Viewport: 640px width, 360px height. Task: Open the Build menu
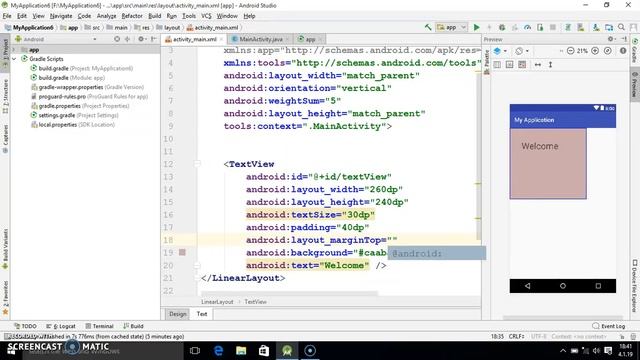(154, 16)
